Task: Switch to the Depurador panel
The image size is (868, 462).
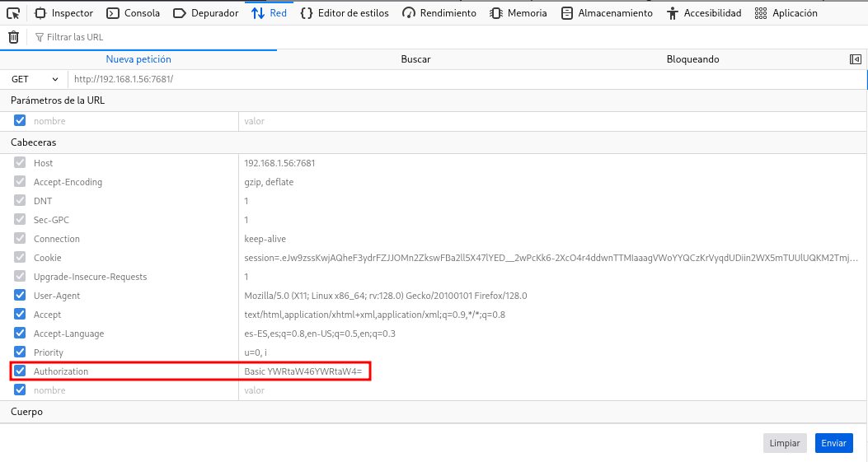Action: [x=206, y=13]
